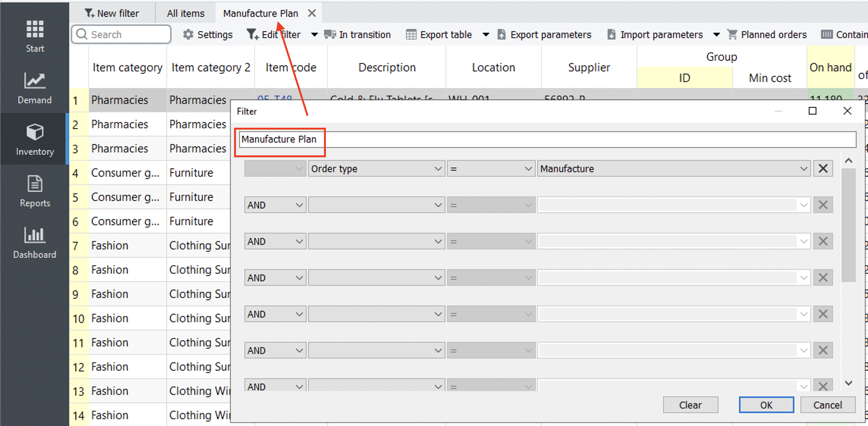Click the filter name input field

click(x=546, y=139)
